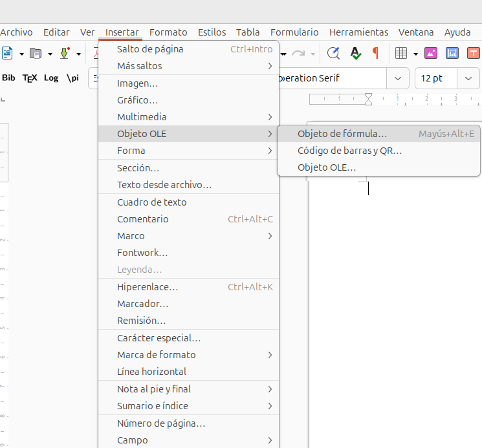Select Comentario menu entry
The image size is (482, 448).
[188, 219]
